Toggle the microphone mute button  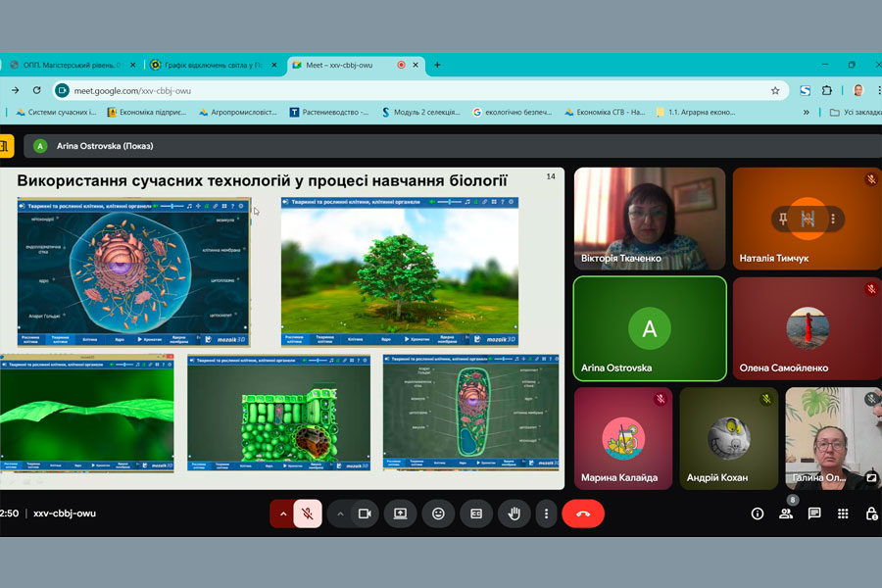tap(308, 514)
